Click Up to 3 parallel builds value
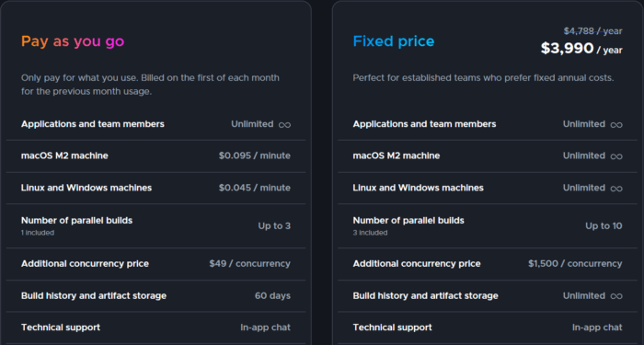The height and width of the screenshot is (345, 644). [274, 226]
